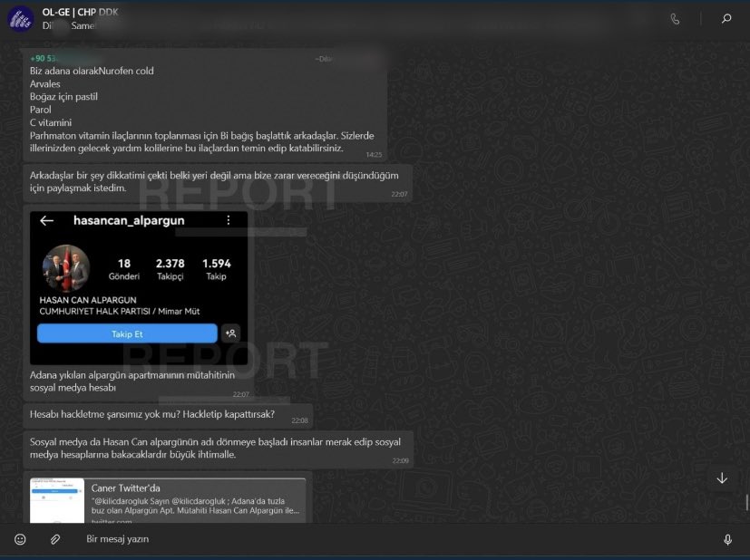Click the "Hesabı hackletme şansımız yok mu?" message
This screenshot has width=750, height=560.
pyautogui.click(x=168, y=415)
